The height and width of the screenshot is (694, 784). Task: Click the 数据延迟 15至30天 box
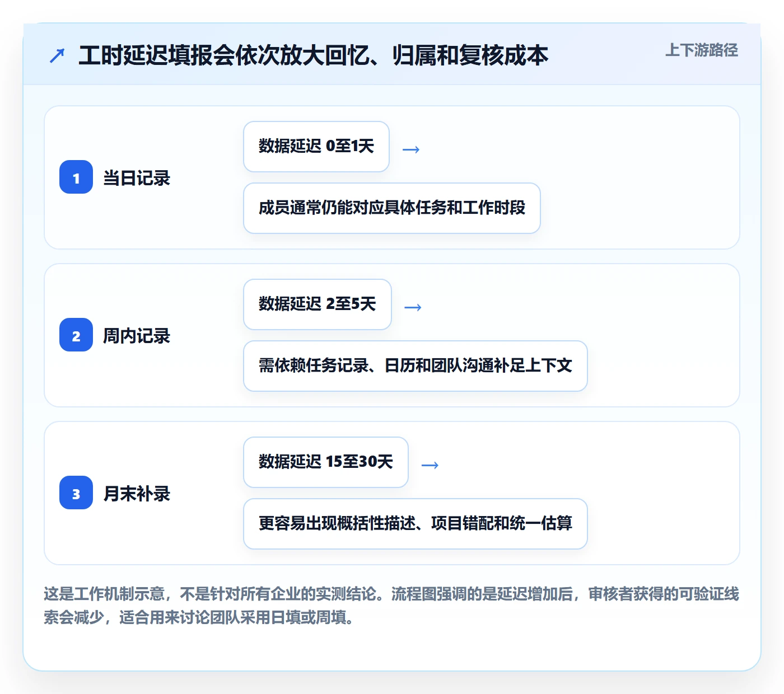click(326, 462)
